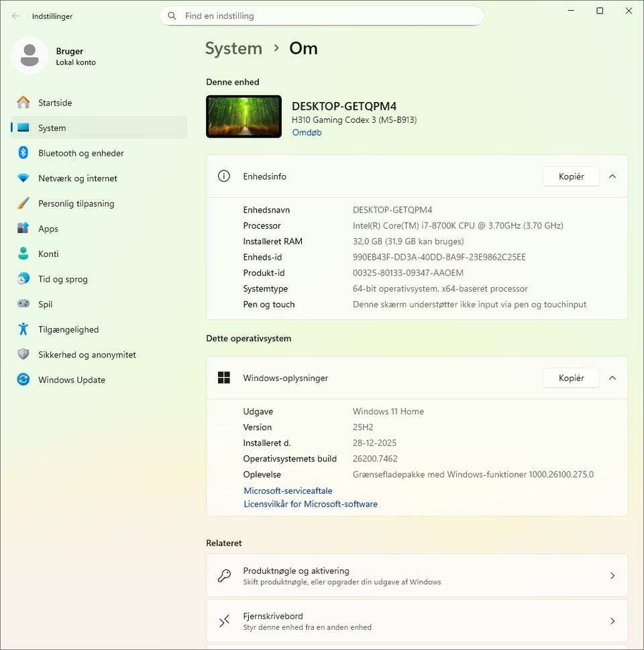The width and height of the screenshot is (644, 650).
Task: Expand the Fjernskrivebord entry chevron
Action: 612,621
